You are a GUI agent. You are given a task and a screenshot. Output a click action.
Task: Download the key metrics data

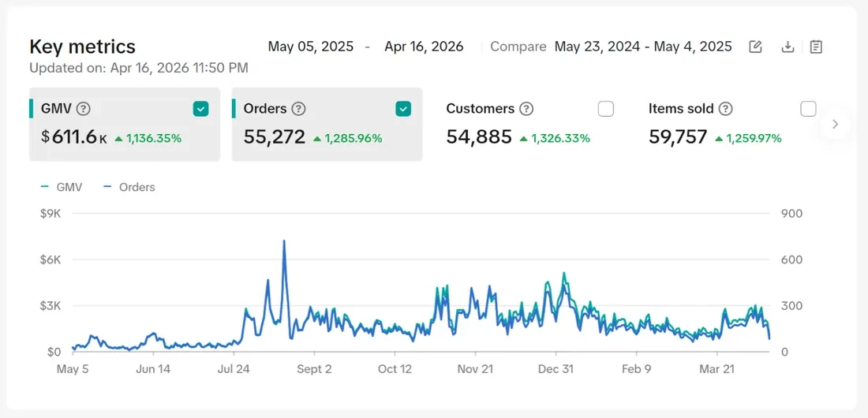point(788,47)
